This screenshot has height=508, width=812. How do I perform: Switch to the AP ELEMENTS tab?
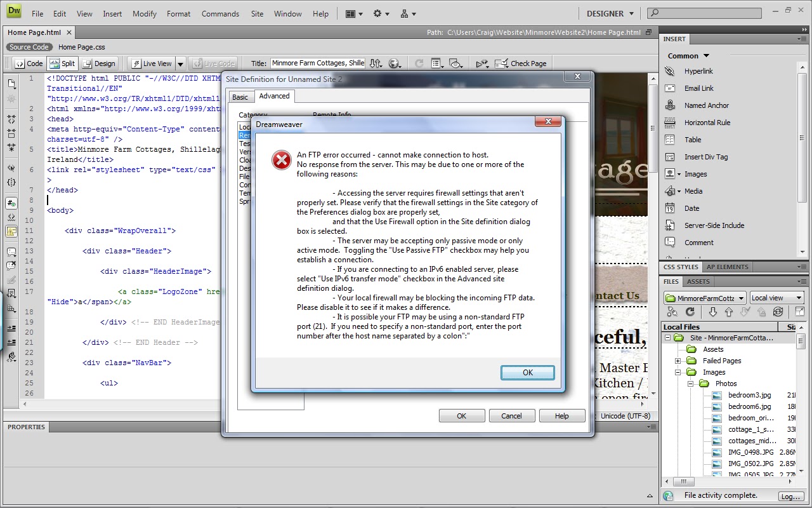click(728, 267)
